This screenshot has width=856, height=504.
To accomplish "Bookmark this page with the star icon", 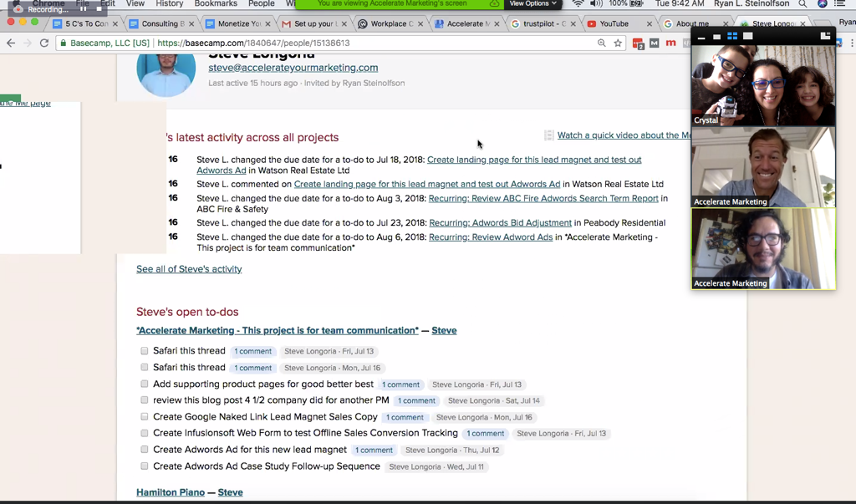I will point(618,43).
